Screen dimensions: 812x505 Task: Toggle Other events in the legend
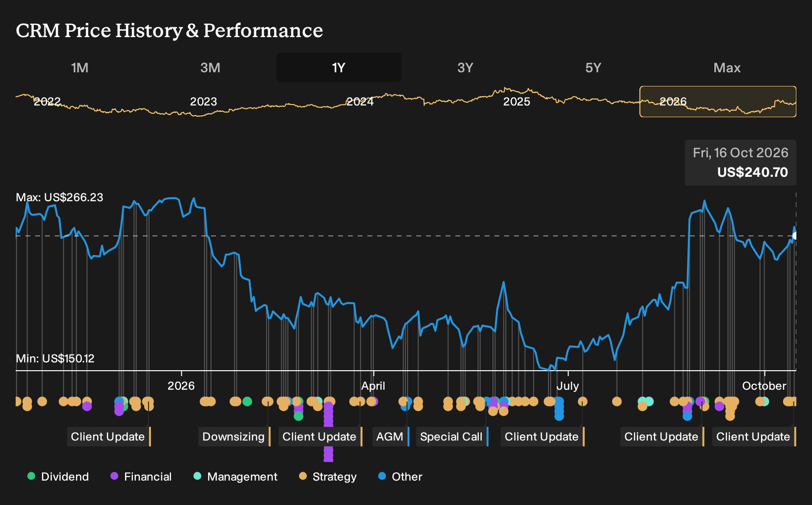point(400,477)
